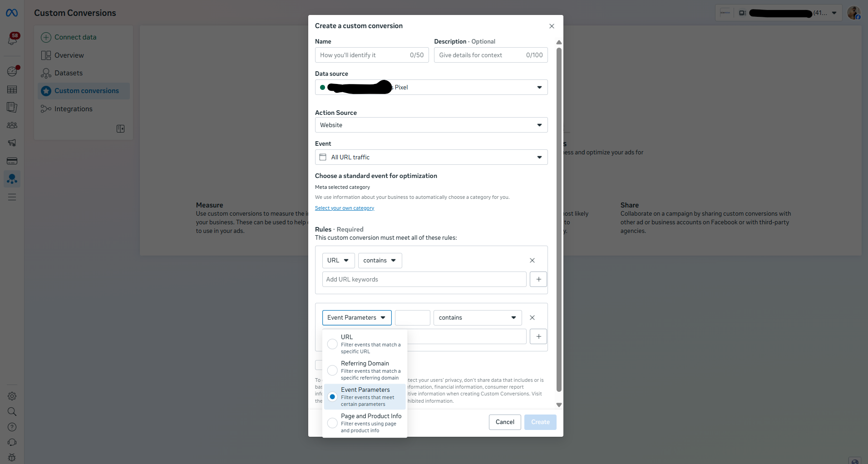Open the Action Source Website dropdown
Image resolution: width=868 pixels, height=464 pixels.
pyautogui.click(x=431, y=125)
